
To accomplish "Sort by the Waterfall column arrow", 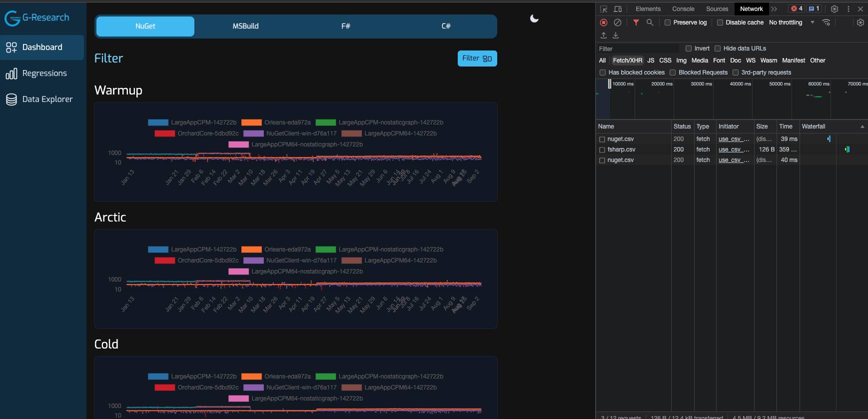I will coord(862,127).
